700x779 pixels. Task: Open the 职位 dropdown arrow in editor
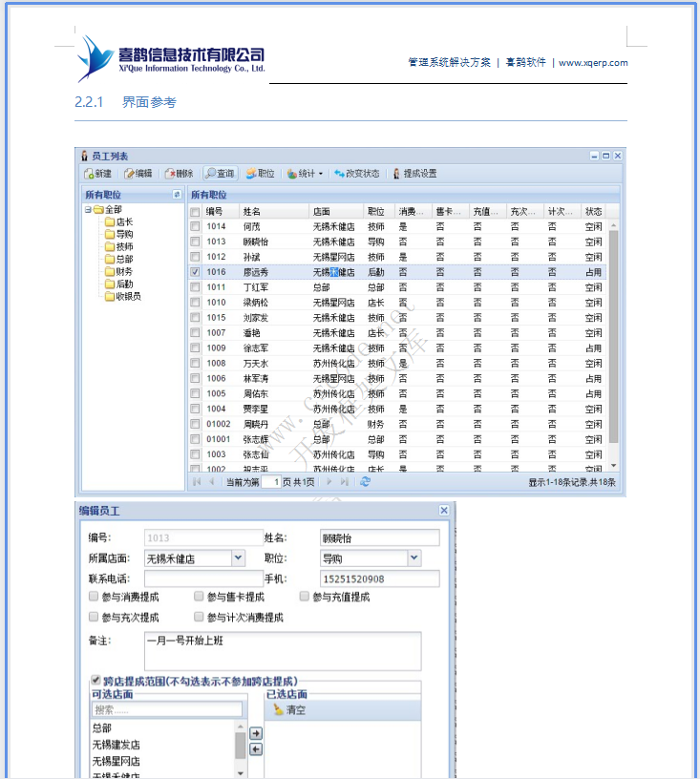click(414, 558)
